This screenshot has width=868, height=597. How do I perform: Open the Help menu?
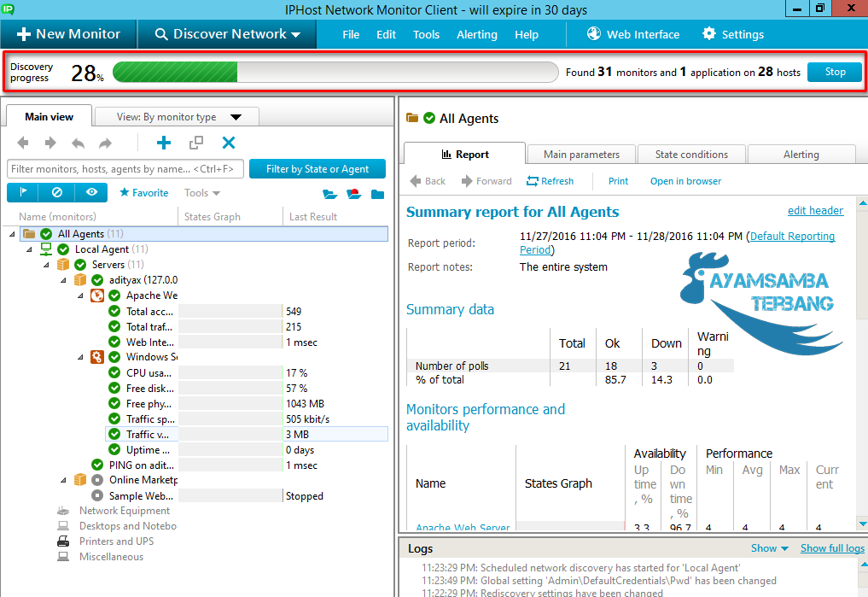coord(527,35)
